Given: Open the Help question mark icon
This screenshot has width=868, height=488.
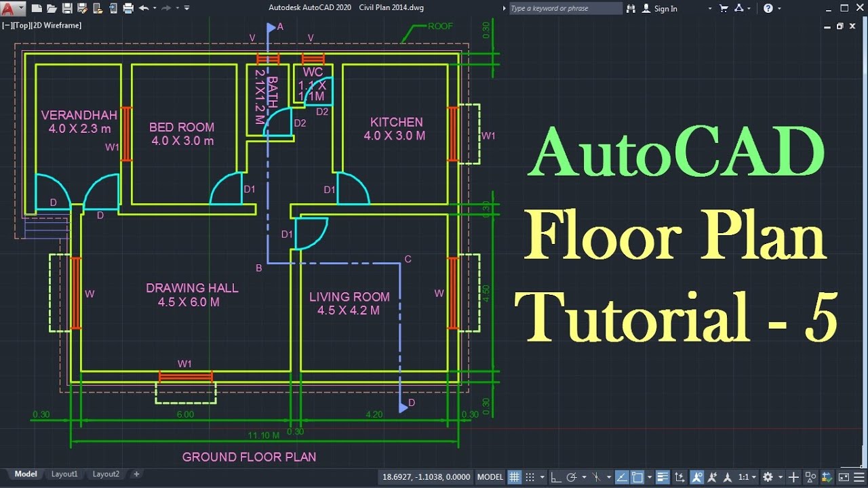Looking at the screenshot, I should [x=768, y=8].
